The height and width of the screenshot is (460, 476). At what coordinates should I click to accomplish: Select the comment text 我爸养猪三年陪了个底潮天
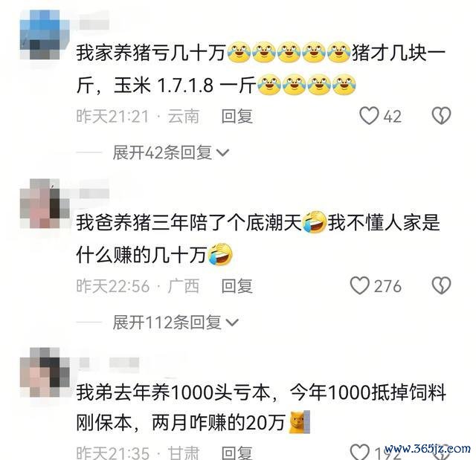pos(188,223)
